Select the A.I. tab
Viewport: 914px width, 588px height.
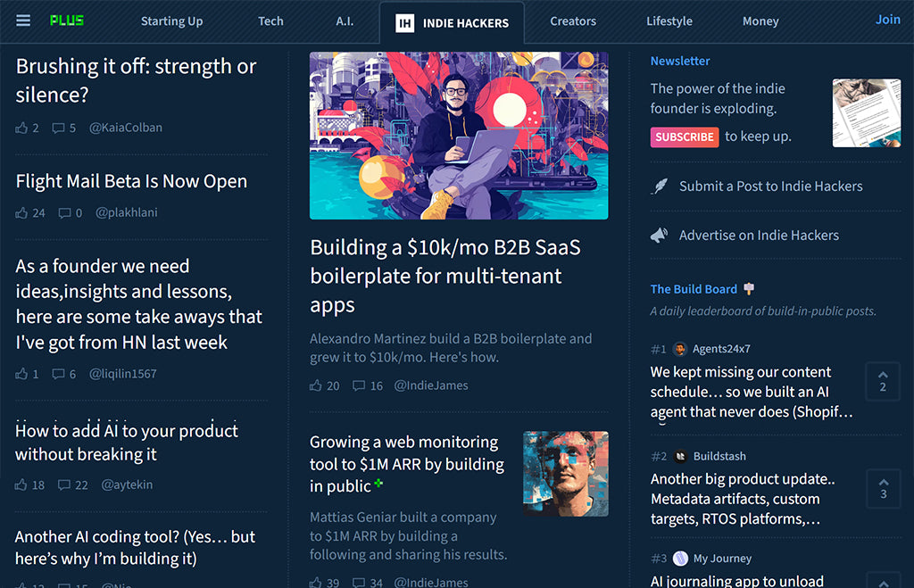click(345, 21)
